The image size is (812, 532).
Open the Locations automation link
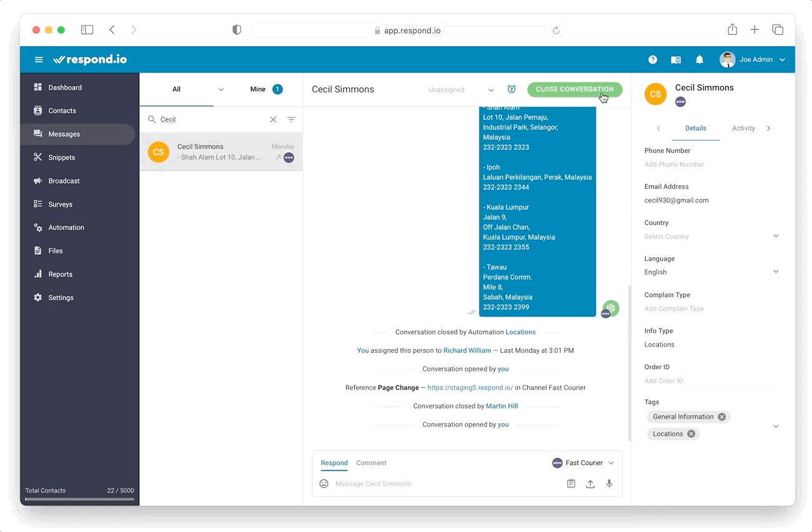click(521, 332)
